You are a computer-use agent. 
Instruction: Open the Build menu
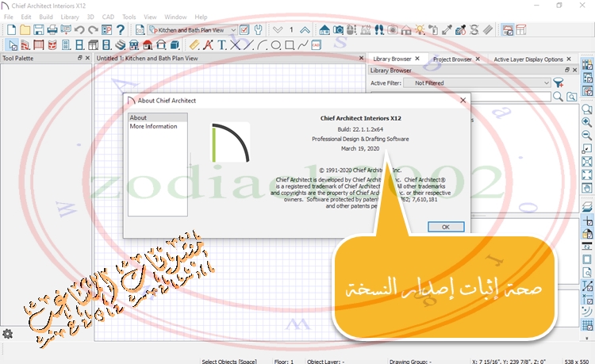46,17
